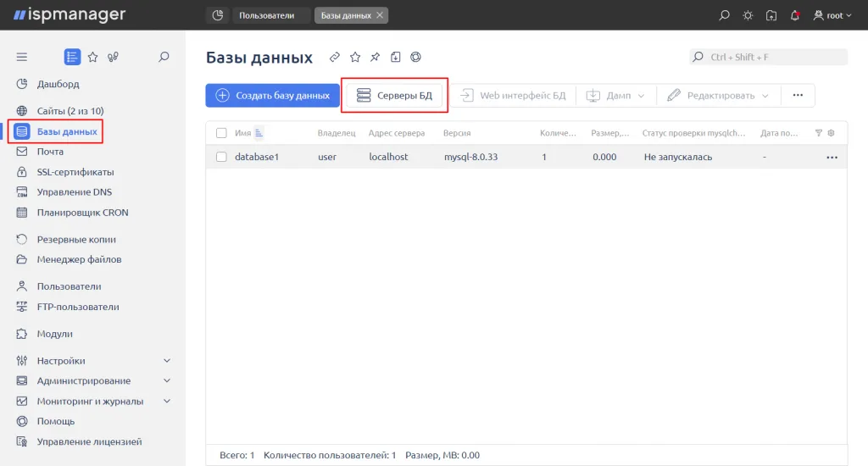Open FTP-пользователи
The height and width of the screenshot is (466, 868).
[78, 307]
